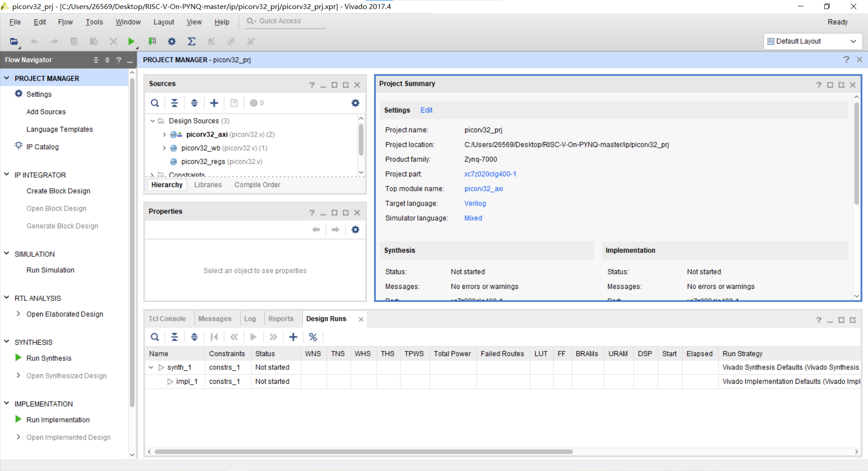Expand all in Sources panel

tap(194, 103)
